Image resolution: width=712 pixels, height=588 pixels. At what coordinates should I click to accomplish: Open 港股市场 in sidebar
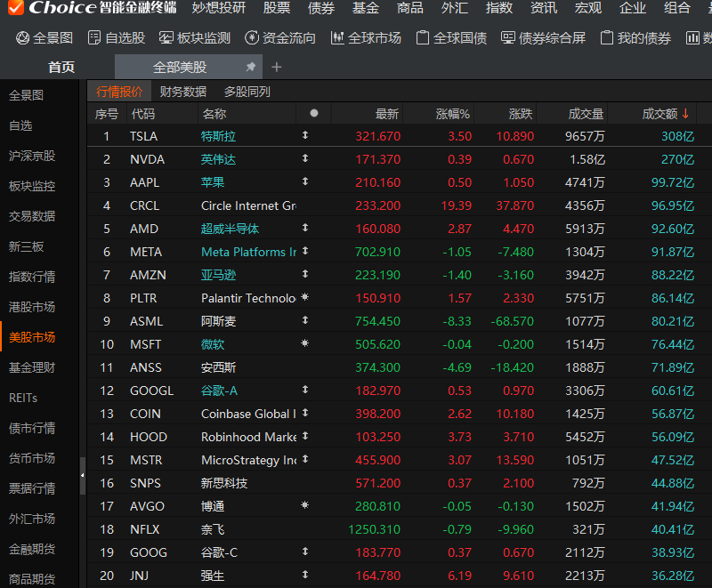tap(32, 307)
